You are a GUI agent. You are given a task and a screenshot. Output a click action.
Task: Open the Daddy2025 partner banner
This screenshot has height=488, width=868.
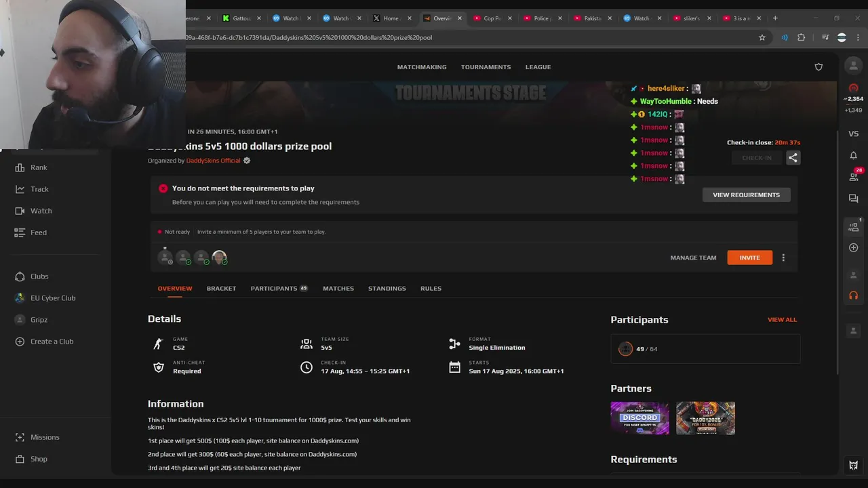click(705, 418)
